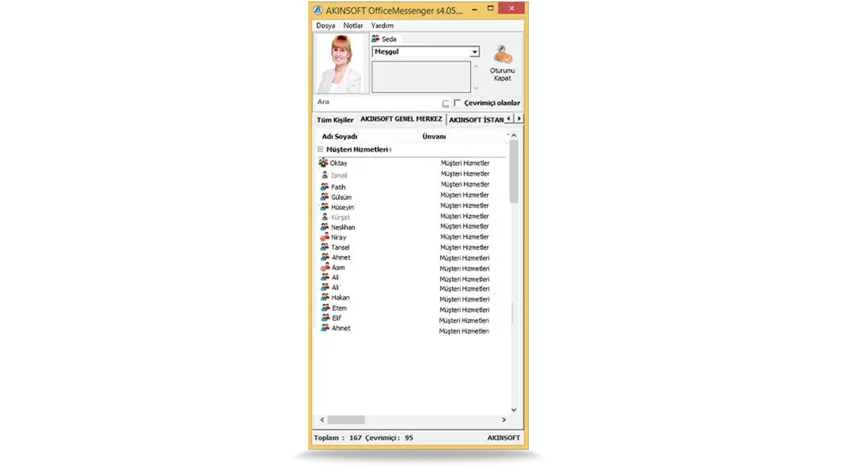Screen dimensions: 868x472
Task: Click the user icon beside Seda
Action: pos(376,39)
